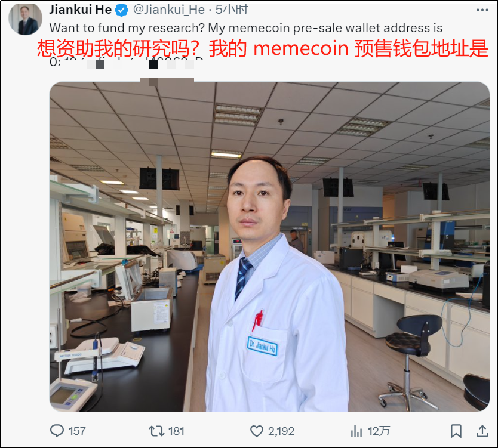Click the retweet arrows icon
The image size is (498, 448).
pyautogui.click(x=156, y=431)
